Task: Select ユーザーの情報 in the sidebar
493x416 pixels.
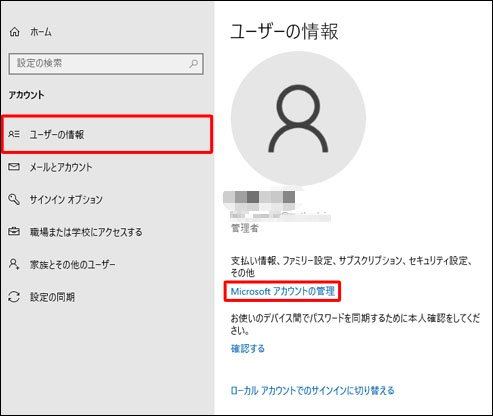Action: coord(107,134)
